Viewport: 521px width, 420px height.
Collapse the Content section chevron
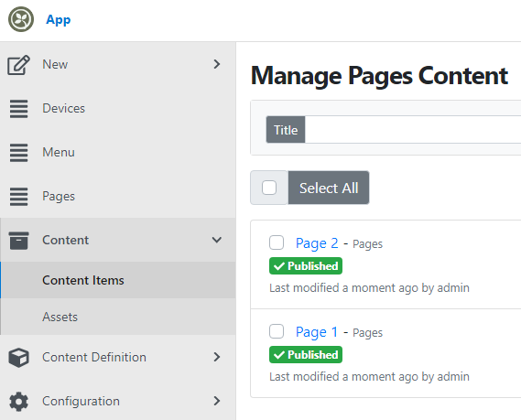(x=217, y=240)
